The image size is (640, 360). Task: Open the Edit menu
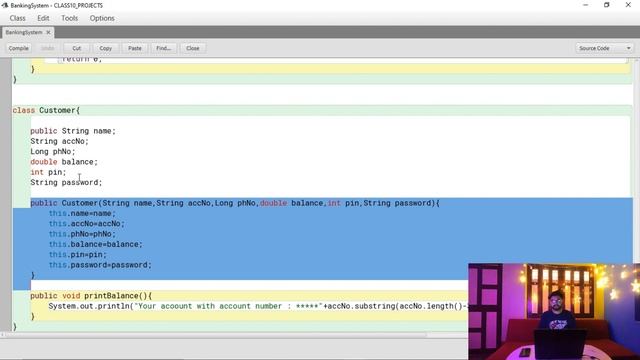pyautogui.click(x=43, y=18)
